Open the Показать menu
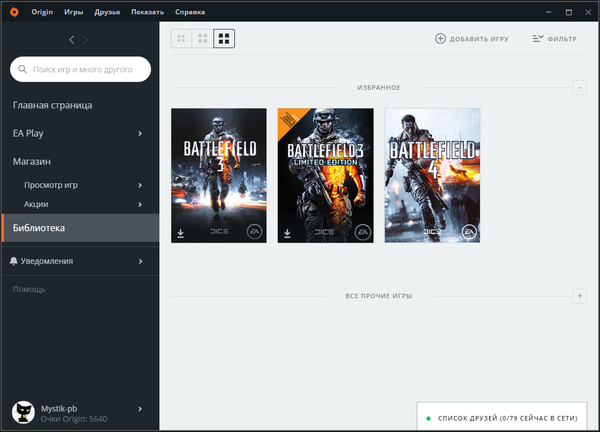Screen dimensions: 600x432 point(147,12)
